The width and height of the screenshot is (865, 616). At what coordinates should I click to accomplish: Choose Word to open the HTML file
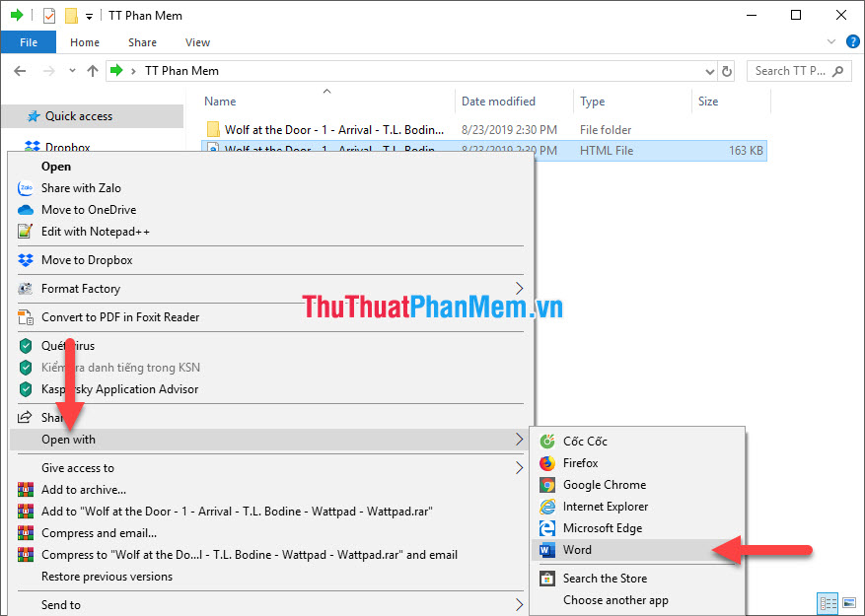(578, 550)
